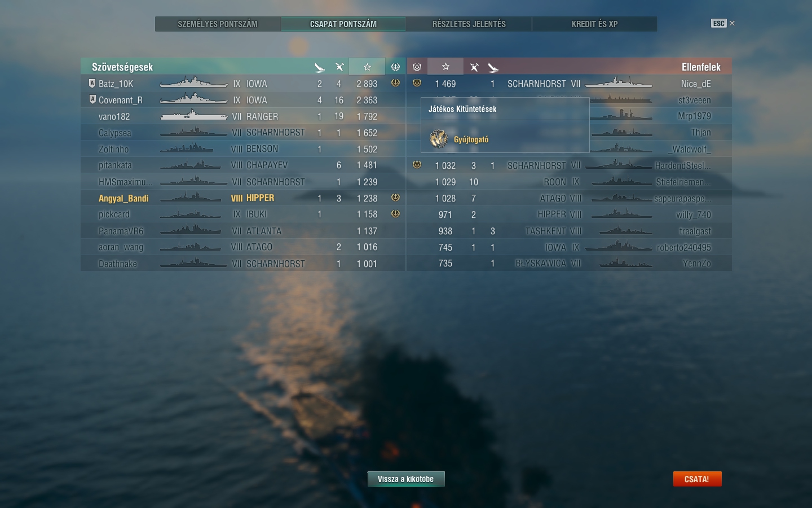Sort allies by ships destroyed icon
Viewport: 812px width, 508px height.
(339, 67)
